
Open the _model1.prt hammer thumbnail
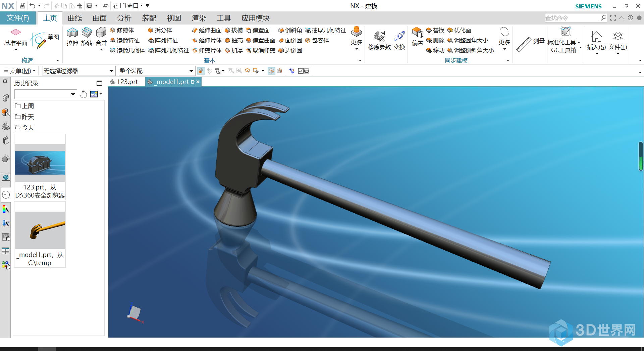coord(40,230)
